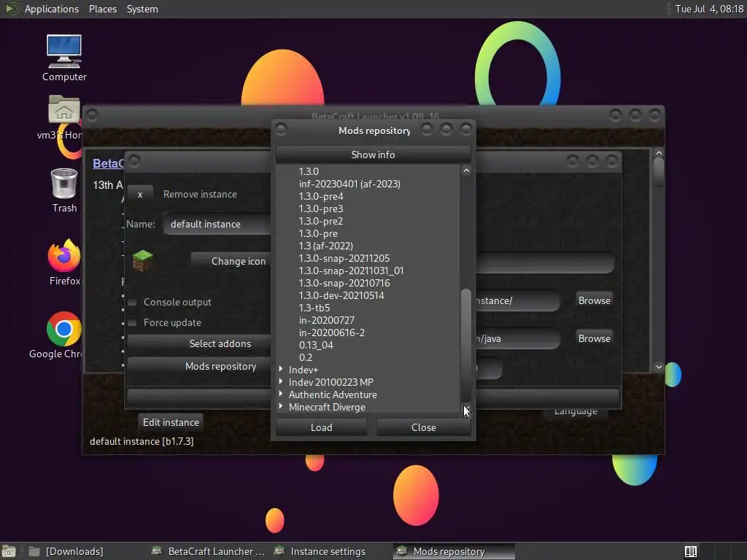Click Change icon in Instance settings
Image resolution: width=747 pixels, height=560 pixels.
click(x=232, y=262)
